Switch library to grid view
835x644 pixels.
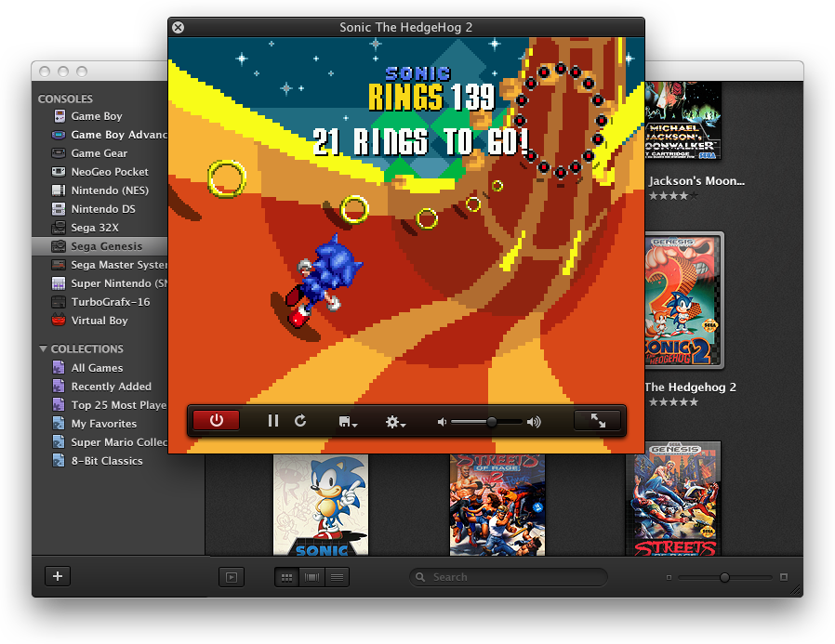click(286, 577)
